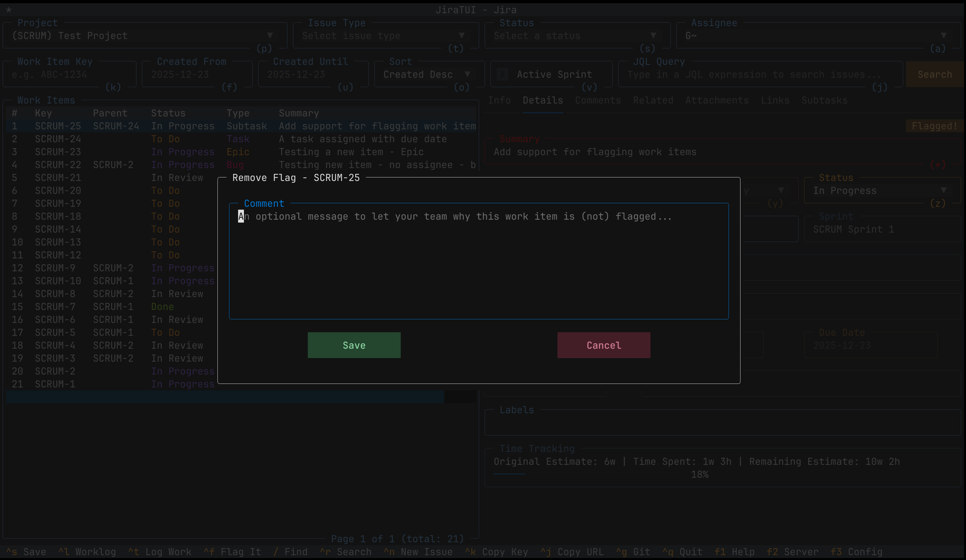Click ^l Worklog in the footer
Viewport: 966px width, 560px height.
(x=87, y=552)
